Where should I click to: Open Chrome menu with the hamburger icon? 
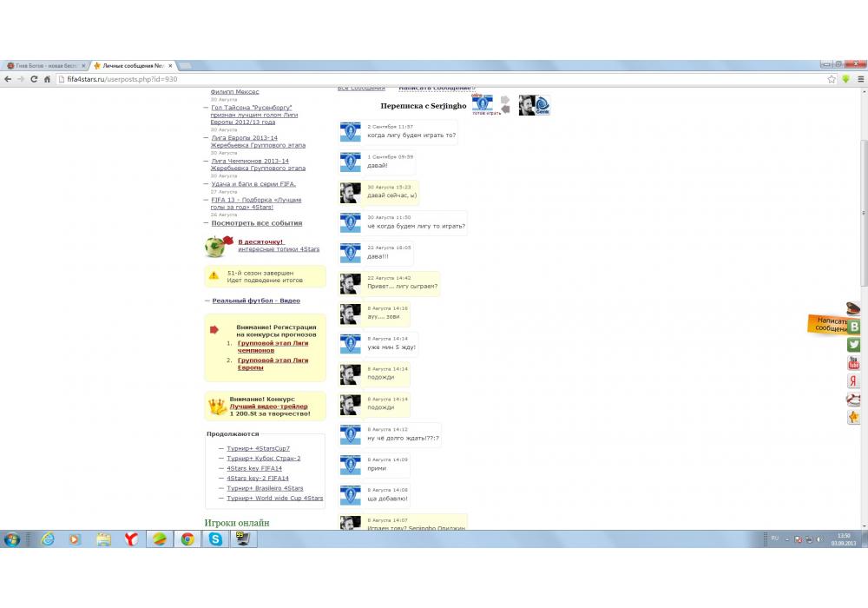click(860, 79)
